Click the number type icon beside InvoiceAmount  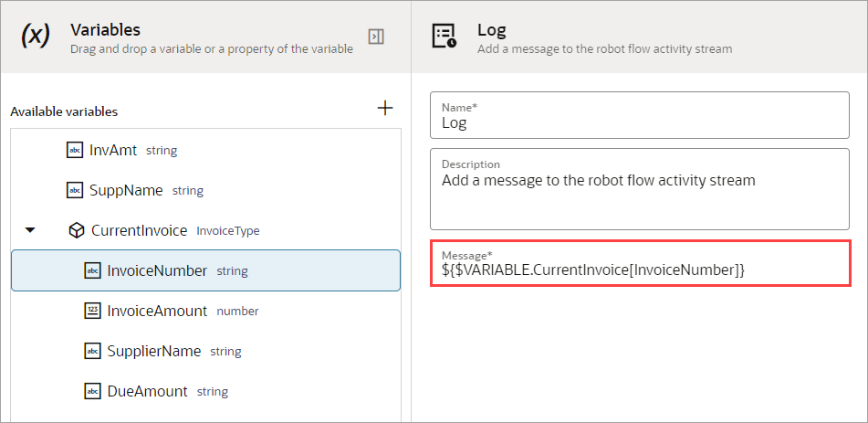[x=92, y=311]
